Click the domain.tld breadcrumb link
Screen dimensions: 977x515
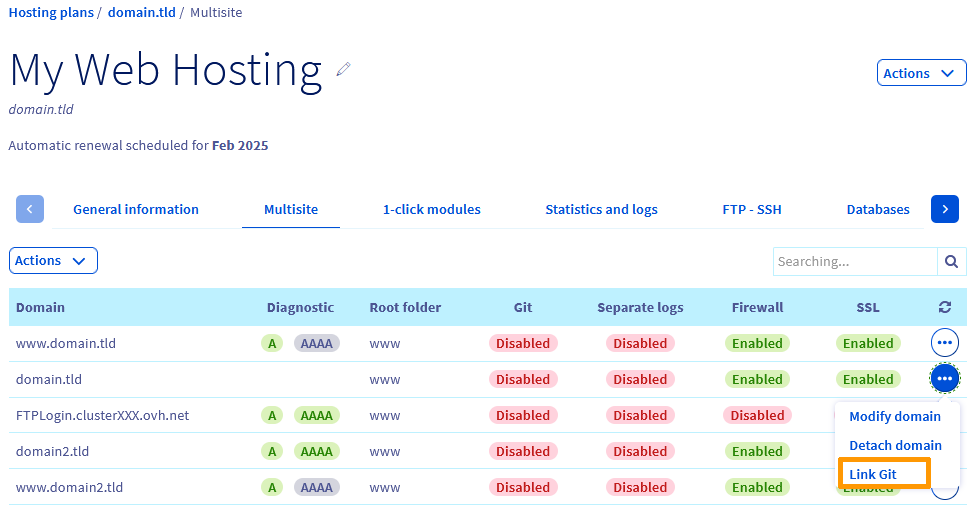click(x=142, y=13)
